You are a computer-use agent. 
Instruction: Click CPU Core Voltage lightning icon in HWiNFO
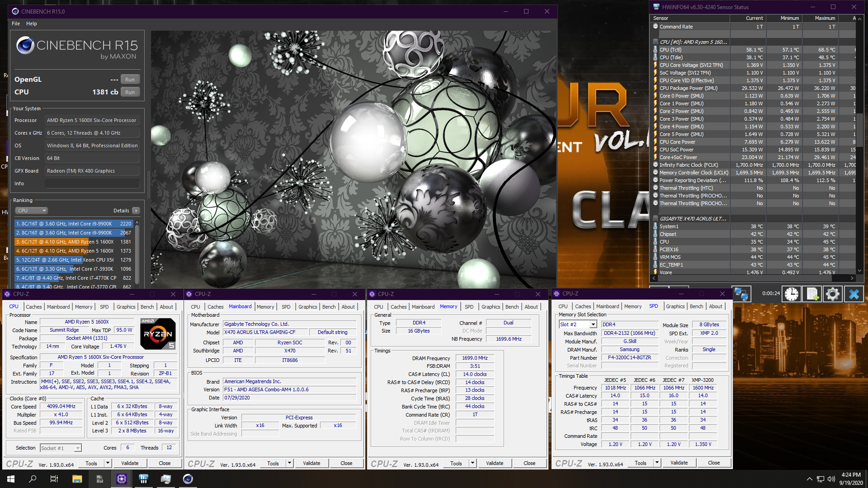(x=656, y=65)
